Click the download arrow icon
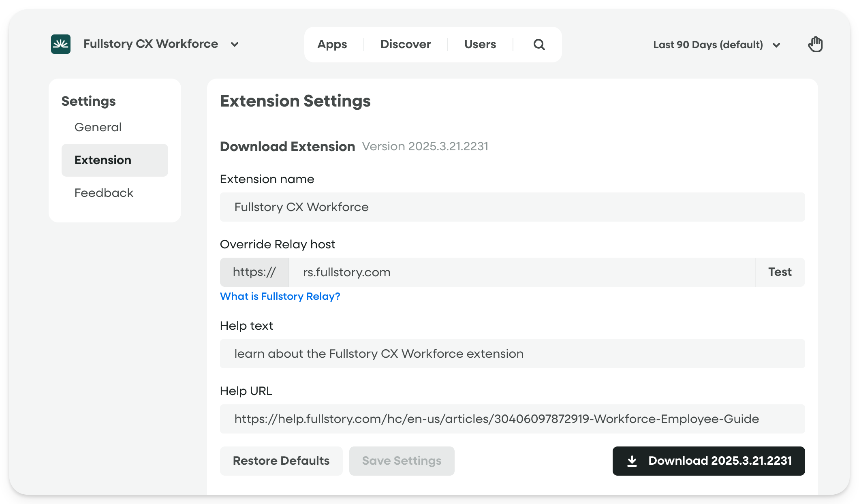Viewport: 859px width, 504px height. [632, 461]
